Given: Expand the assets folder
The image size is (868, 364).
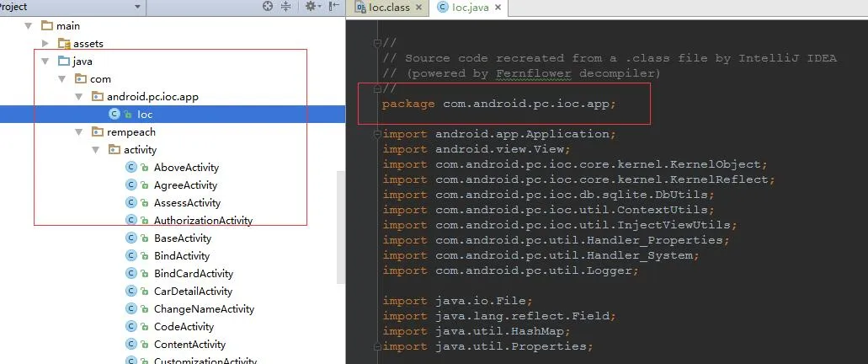Looking at the screenshot, I should [45, 43].
